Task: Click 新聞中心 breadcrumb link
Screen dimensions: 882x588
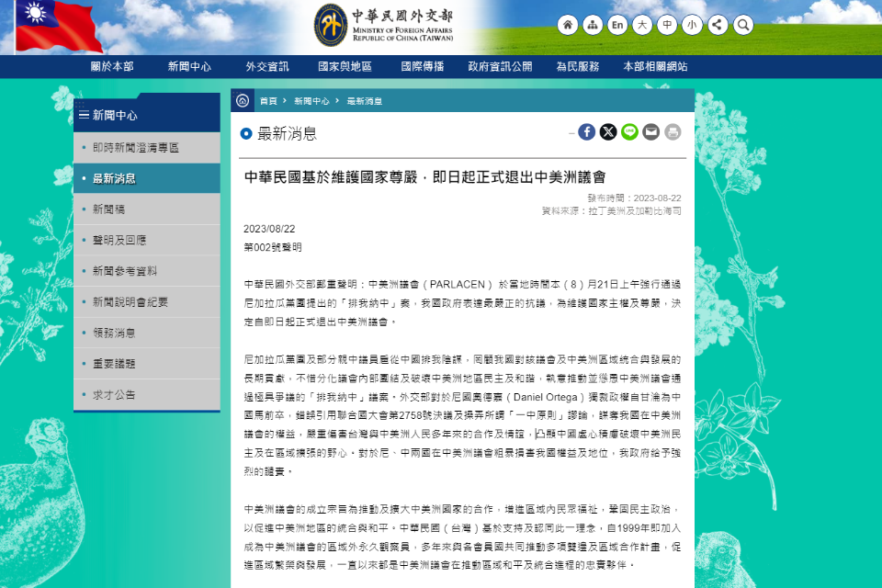Action: click(311, 101)
